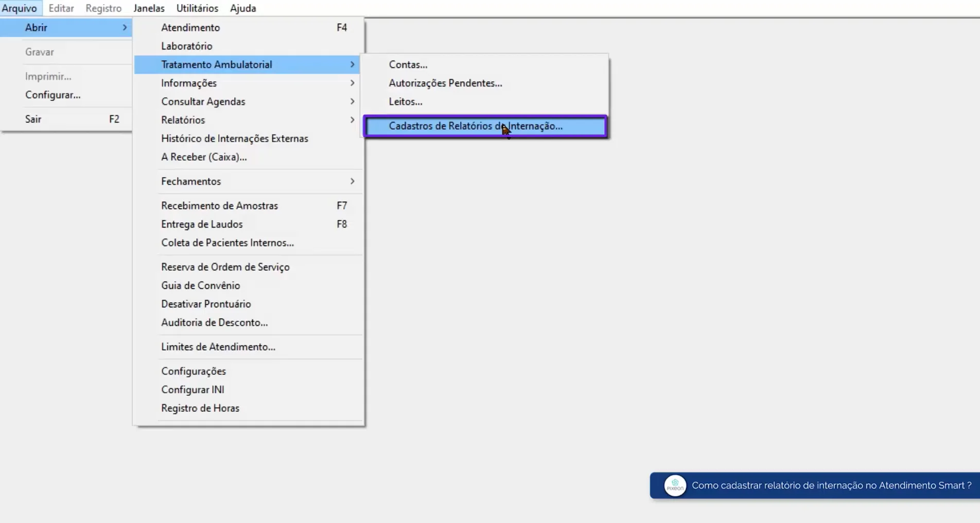Open Limites de Atendimento...
Image resolution: width=980 pixels, height=523 pixels.
(248, 346)
